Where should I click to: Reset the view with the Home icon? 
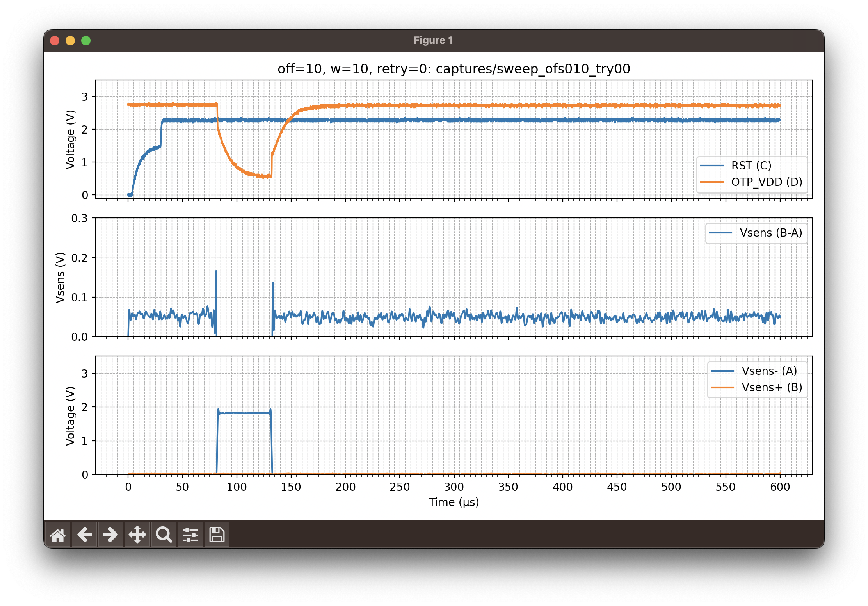(x=59, y=535)
